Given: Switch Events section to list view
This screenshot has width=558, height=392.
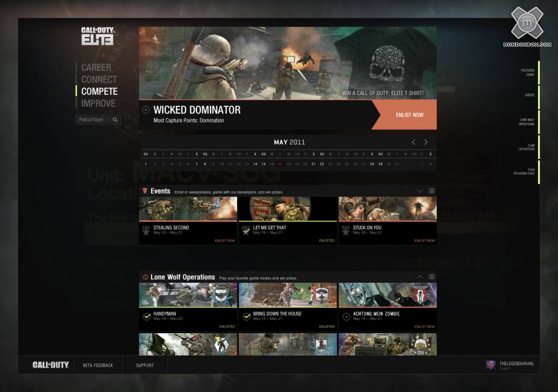Looking at the screenshot, I should (431, 191).
